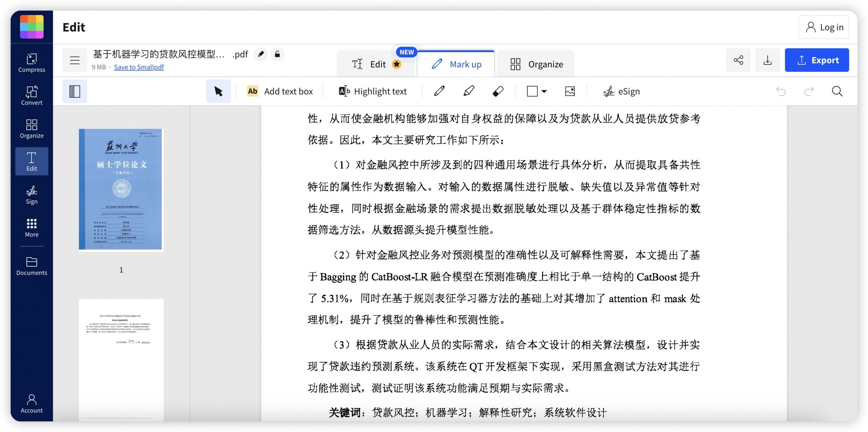Open the search magnifier in toolbar
868x432 pixels.
837,91
